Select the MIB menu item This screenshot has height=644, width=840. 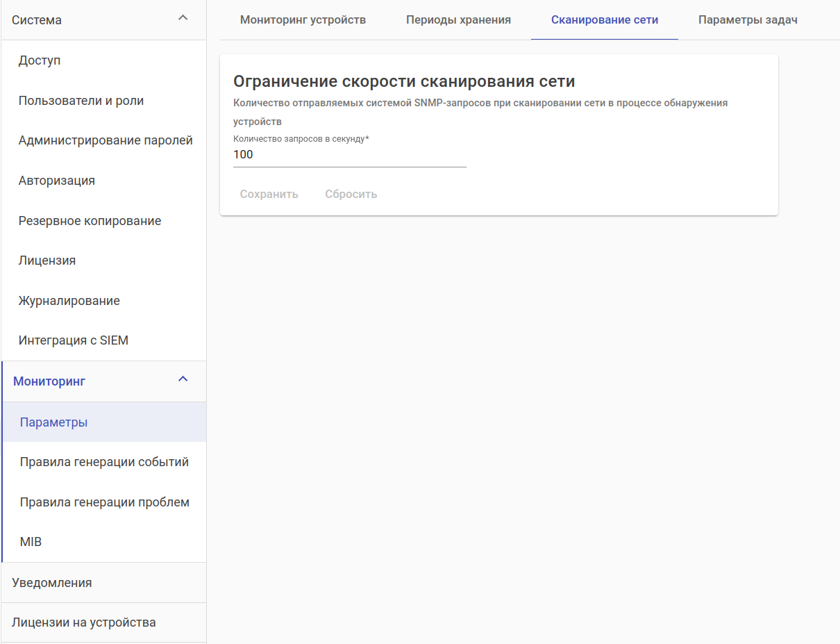[x=31, y=542]
